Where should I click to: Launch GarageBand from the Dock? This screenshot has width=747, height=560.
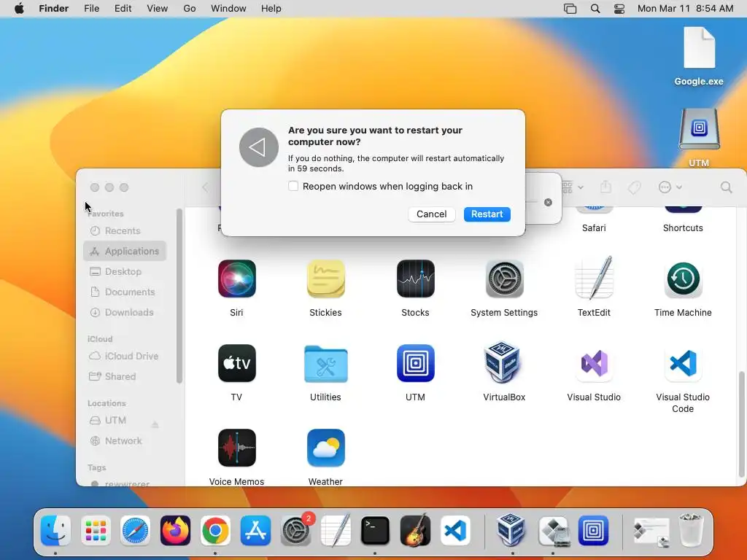pos(415,529)
